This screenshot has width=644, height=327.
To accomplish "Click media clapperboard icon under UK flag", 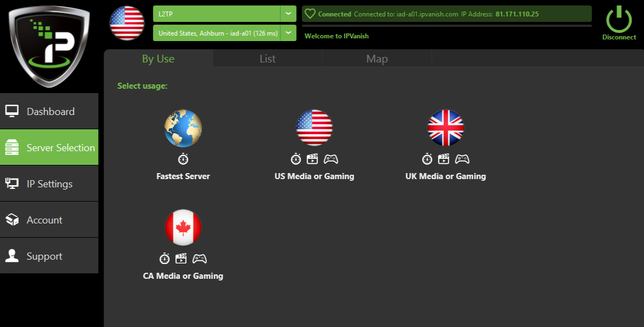I will pos(444,159).
